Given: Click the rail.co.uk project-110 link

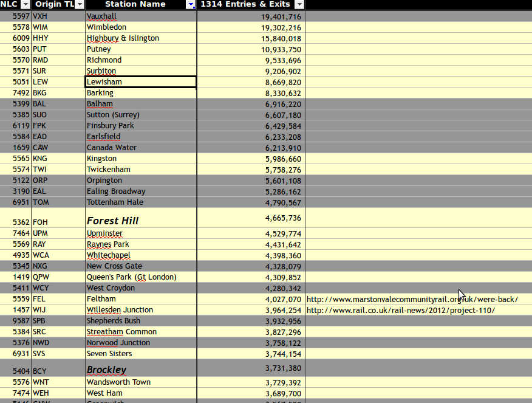Looking at the screenshot, I should pos(400,310).
